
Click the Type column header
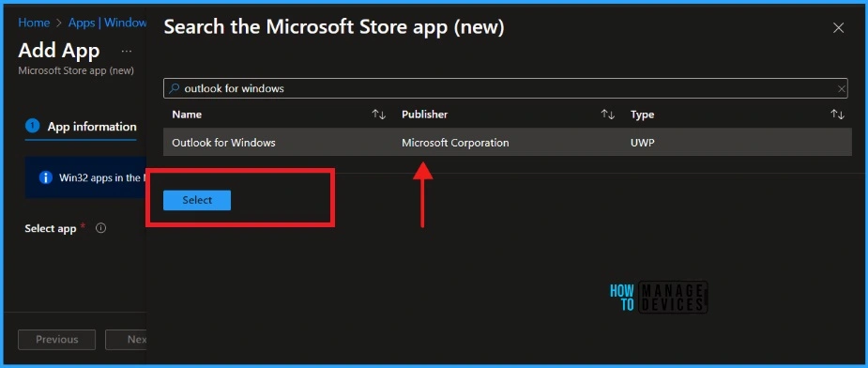pos(642,115)
